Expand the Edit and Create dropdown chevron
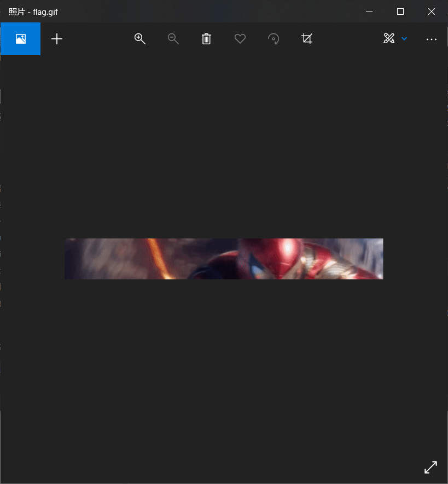The image size is (448, 484). [404, 39]
